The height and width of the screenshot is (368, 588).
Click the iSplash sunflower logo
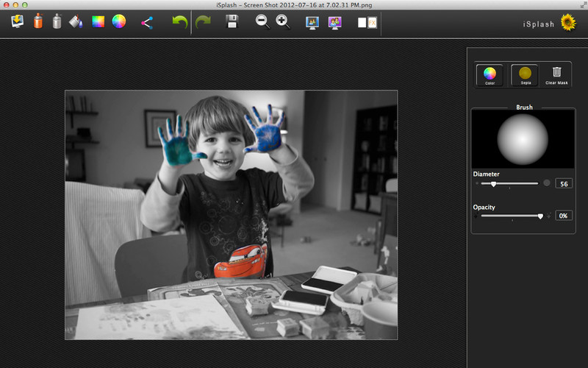click(568, 22)
